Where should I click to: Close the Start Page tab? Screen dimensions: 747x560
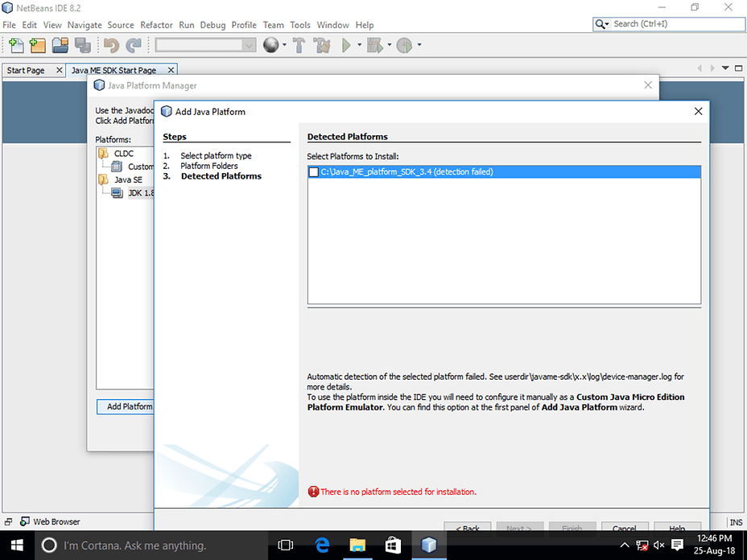point(59,70)
